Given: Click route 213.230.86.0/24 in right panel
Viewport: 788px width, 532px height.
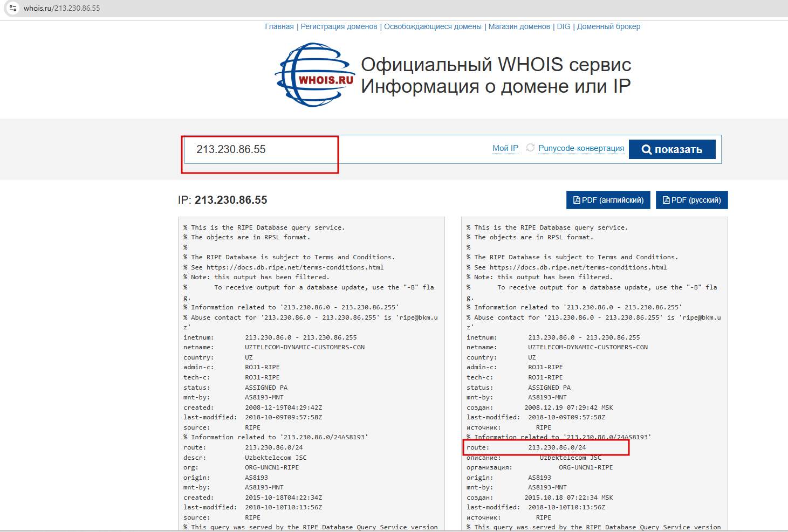Looking at the screenshot, I should pyautogui.click(x=557, y=447).
